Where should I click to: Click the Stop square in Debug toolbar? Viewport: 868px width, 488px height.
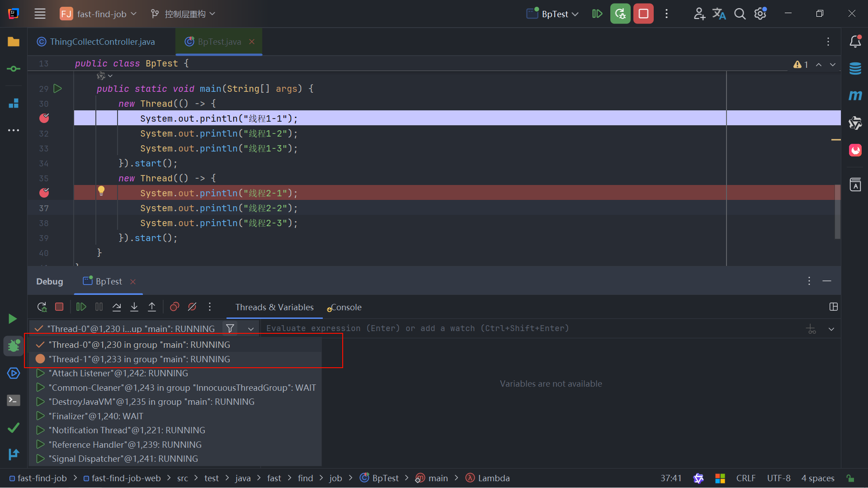click(x=59, y=307)
